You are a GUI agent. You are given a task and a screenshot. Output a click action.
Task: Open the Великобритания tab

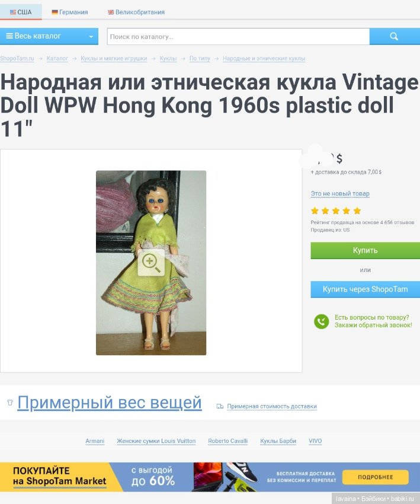136,12
